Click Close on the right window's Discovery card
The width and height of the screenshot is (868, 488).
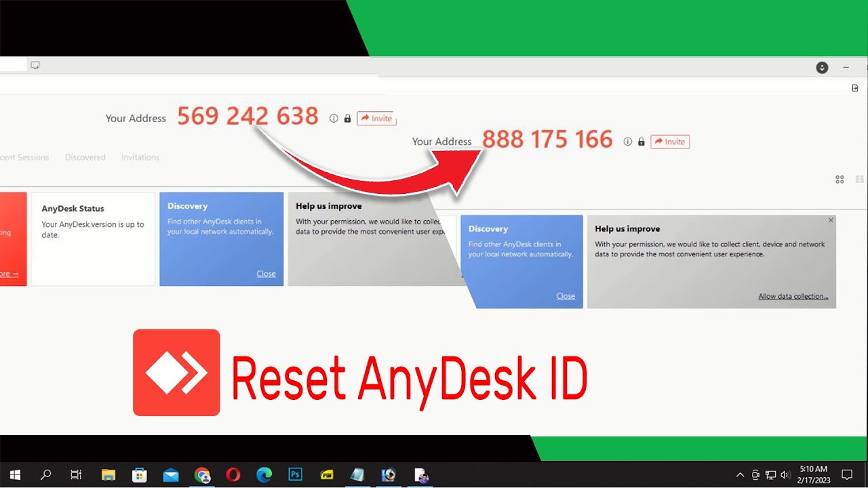click(x=566, y=296)
